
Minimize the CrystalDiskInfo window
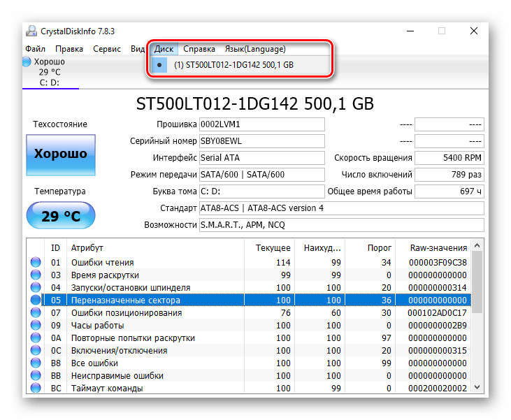[x=410, y=31]
